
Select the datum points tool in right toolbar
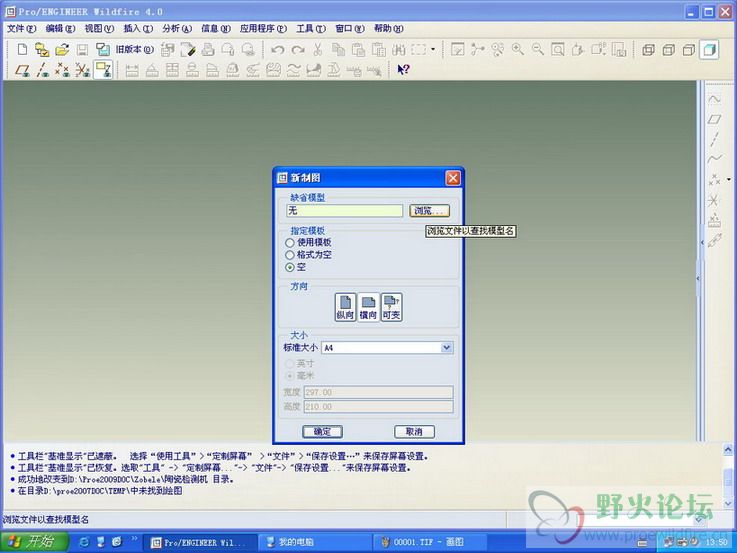tap(714, 179)
